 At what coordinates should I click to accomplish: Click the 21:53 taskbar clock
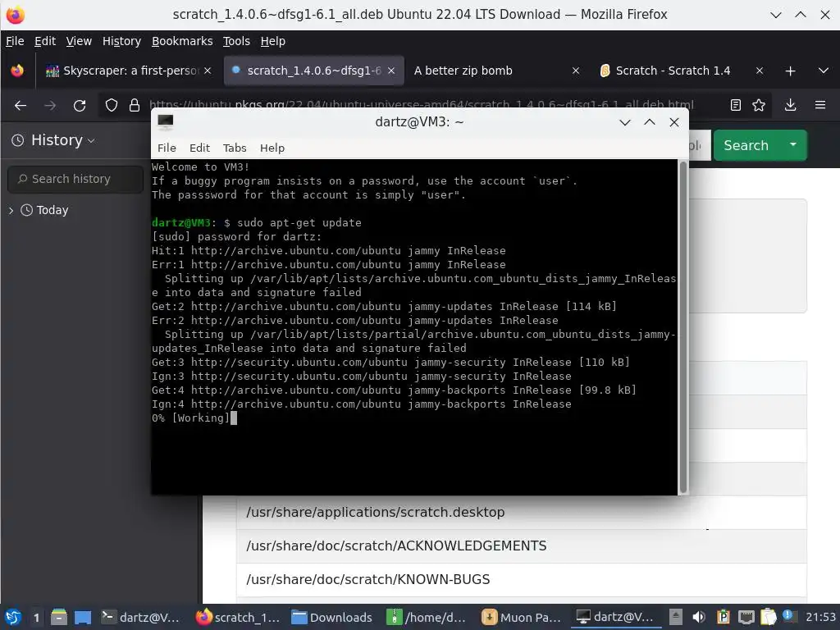tap(820, 618)
